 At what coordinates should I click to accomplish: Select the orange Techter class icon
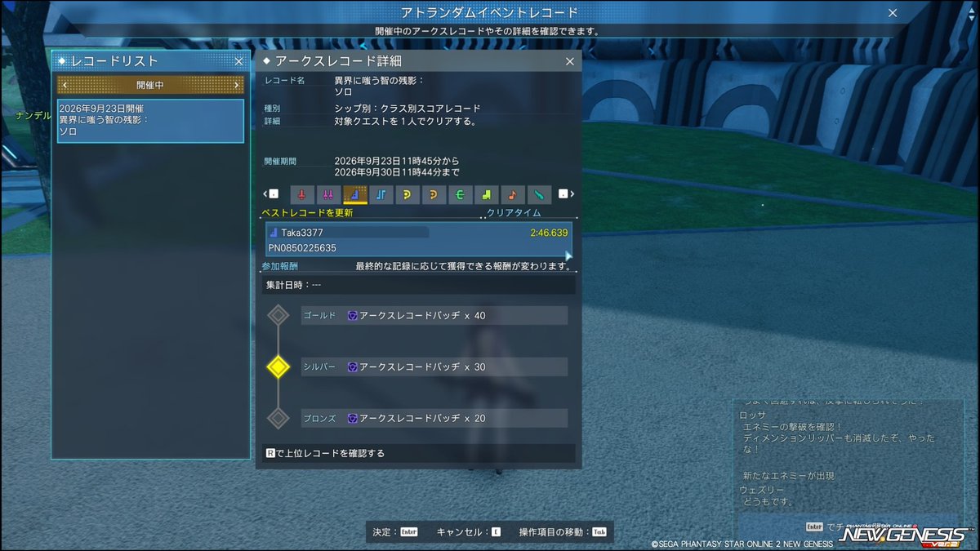(x=433, y=194)
